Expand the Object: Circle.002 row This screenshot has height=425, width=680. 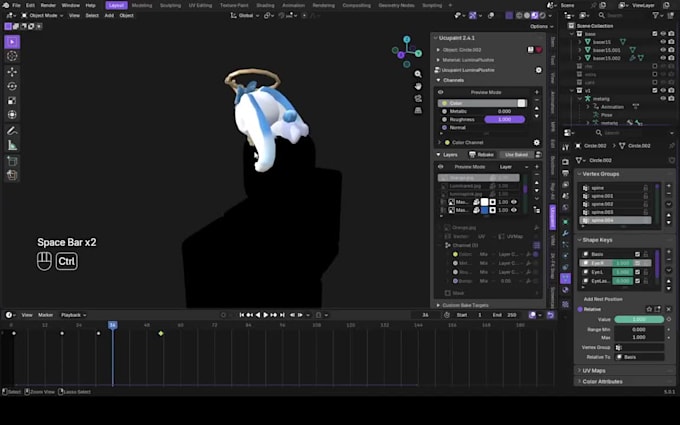(x=438, y=50)
